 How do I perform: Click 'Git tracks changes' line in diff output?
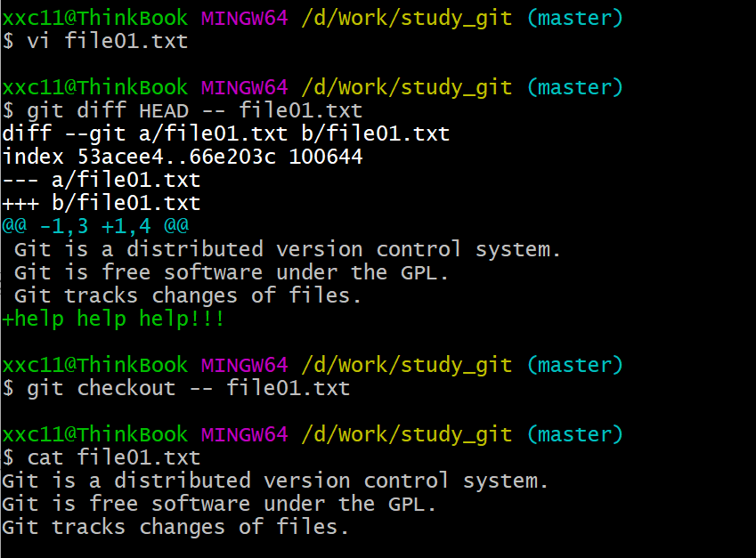point(187,295)
